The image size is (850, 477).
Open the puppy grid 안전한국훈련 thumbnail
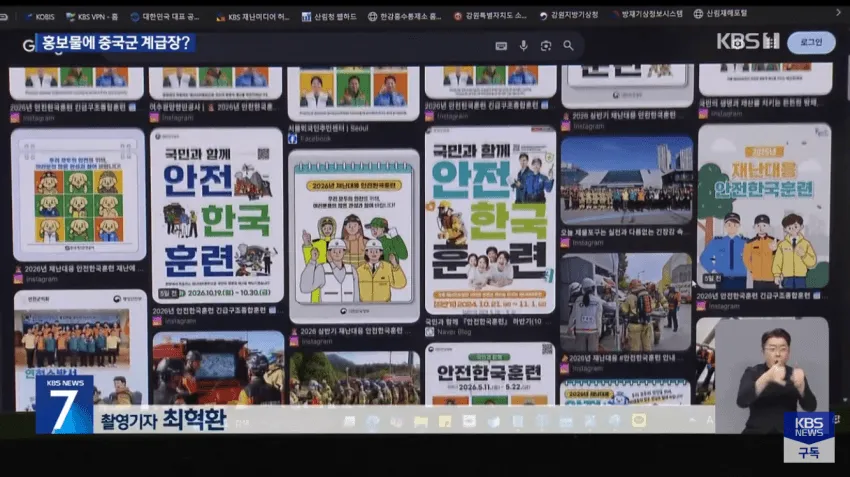click(78, 195)
